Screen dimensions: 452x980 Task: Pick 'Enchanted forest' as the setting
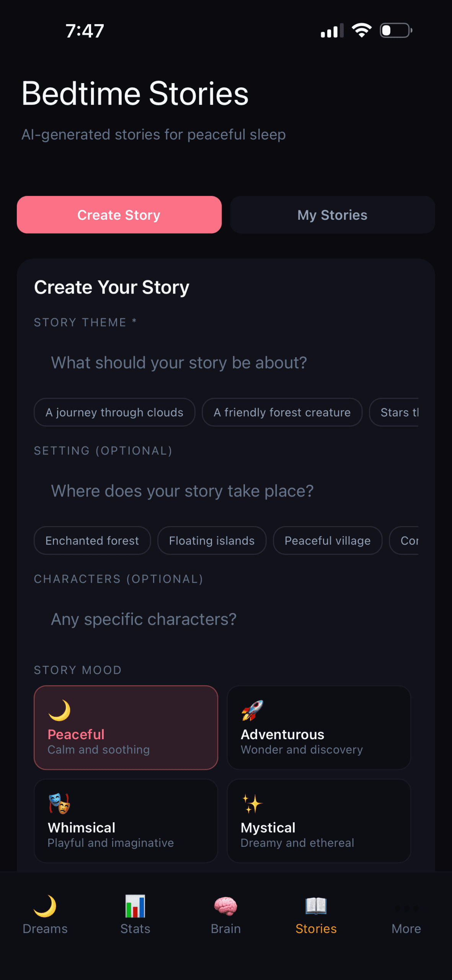[x=92, y=541]
